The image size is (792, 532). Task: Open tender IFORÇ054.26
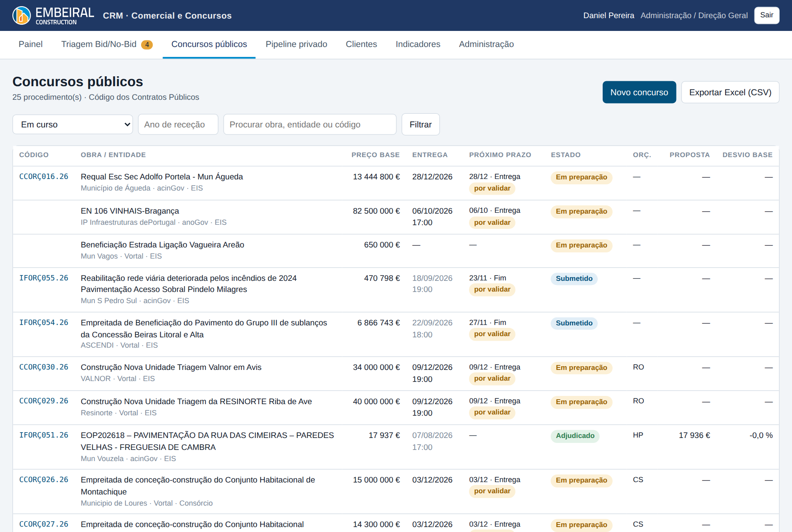[x=44, y=322]
